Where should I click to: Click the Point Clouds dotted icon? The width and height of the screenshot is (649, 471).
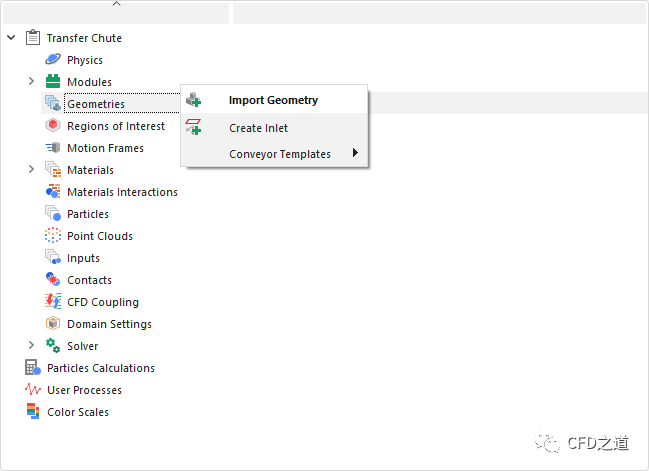tap(53, 236)
